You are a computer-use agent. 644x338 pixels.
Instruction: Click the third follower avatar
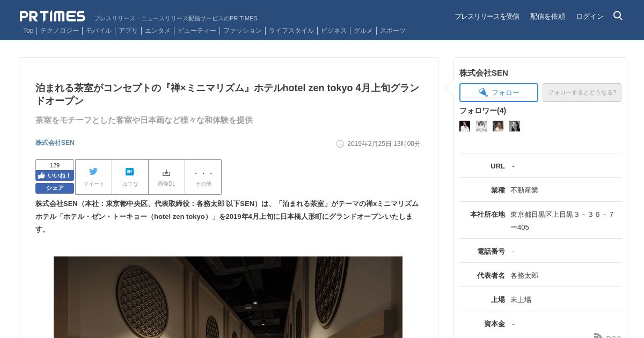[498, 126]
